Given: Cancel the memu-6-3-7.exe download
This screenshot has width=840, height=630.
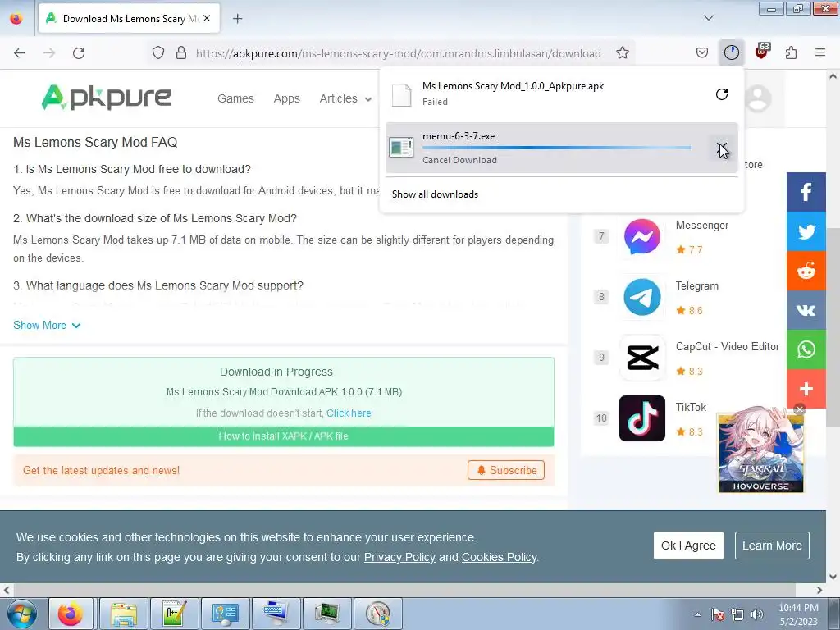Looking at the screenshot, I should (722, 148).
